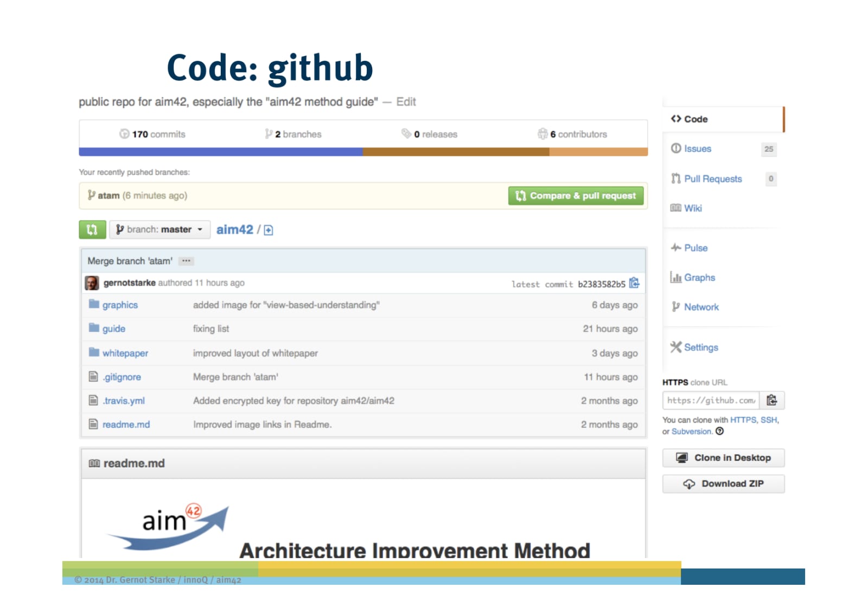The width and height of the screenshot is (868, 613).
Task: Open the guide folder link
Action: [x=114, y=329]
